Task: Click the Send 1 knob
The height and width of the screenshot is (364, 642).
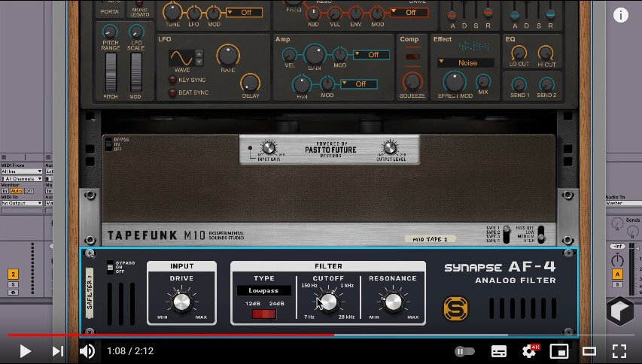Action: tap(519, 85)
